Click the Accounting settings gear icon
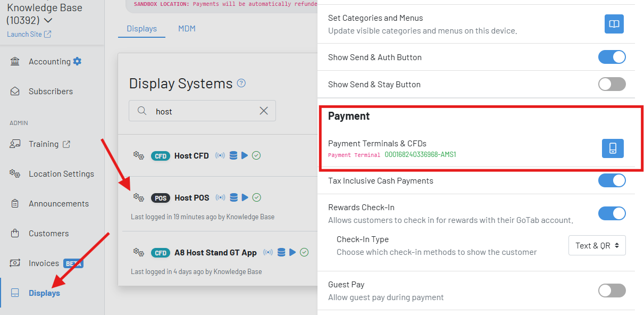Viewport: 644px width, 315px height. 78,61
